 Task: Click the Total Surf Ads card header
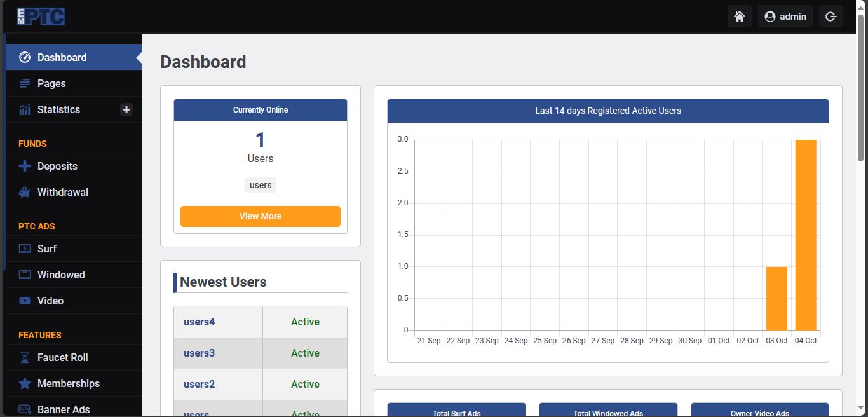(x=456, y=410)
